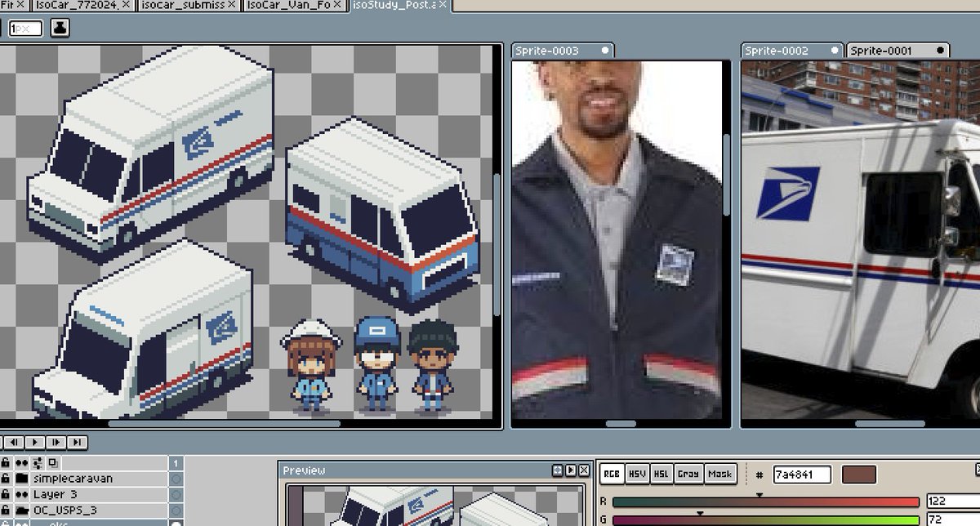Click the horizontal scrollbar of isoStudy_Post canvas

(225, 424)
